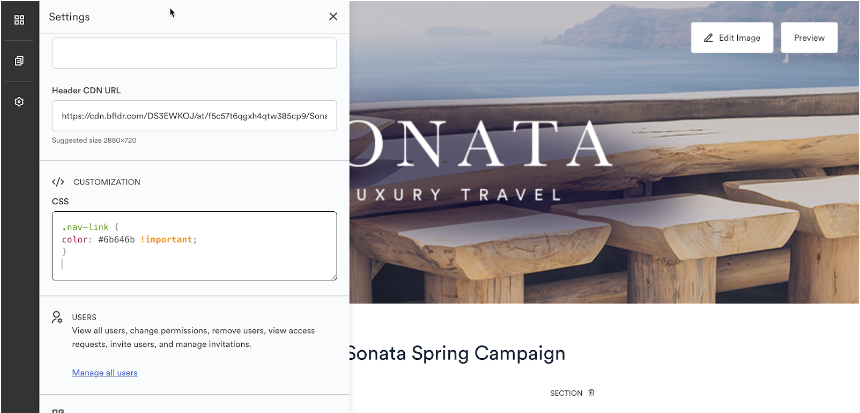
Task: Click the Customization code brackets icon
Action: pyautogui.click(x=58, y=182)
